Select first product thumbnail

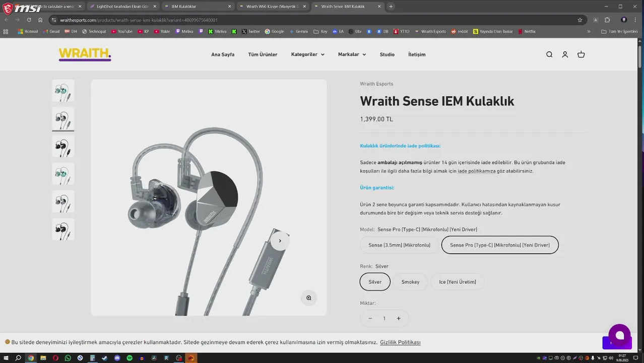coord(63,91)
